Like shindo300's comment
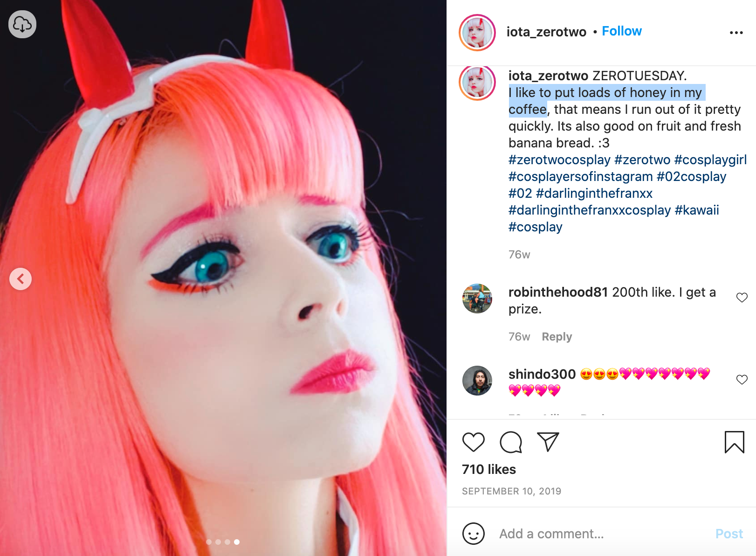 point(742,380)
